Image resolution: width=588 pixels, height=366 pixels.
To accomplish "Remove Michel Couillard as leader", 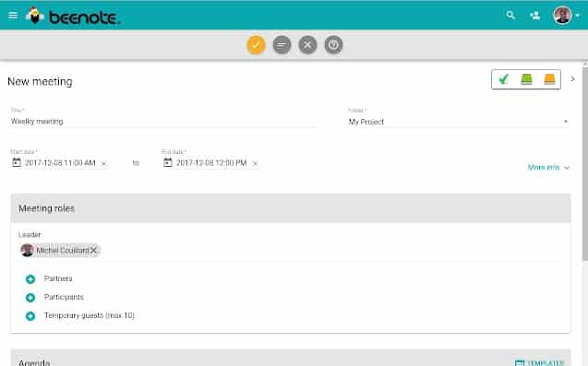I will point(94,250).
